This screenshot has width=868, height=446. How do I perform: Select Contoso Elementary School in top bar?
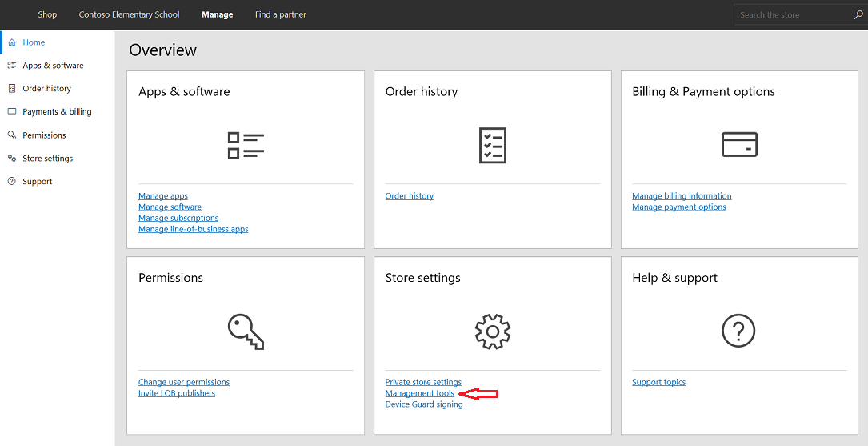pos(129,14)
